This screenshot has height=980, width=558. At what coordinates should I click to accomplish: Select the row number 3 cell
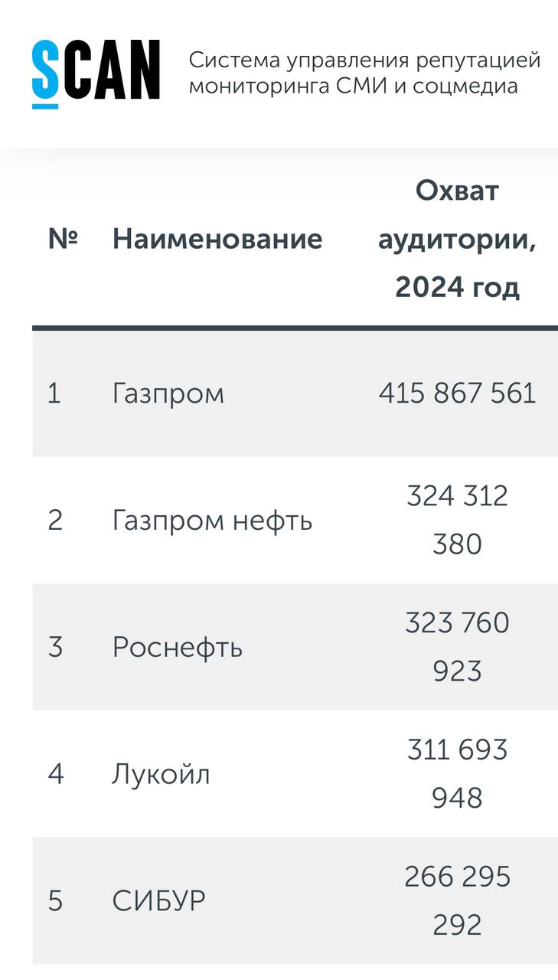pyautogui.click(x=54, y=648)
